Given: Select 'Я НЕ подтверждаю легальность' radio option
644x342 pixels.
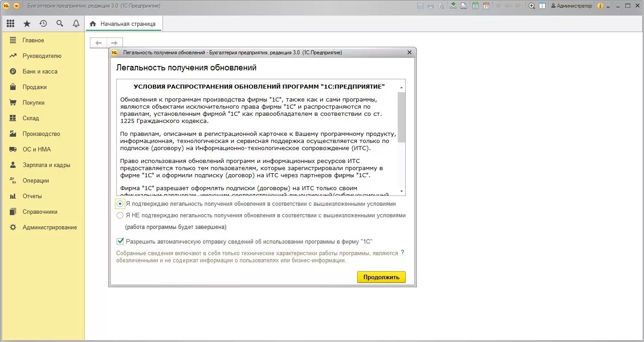Looking at the screenshot, I should [x=120, y=215].
